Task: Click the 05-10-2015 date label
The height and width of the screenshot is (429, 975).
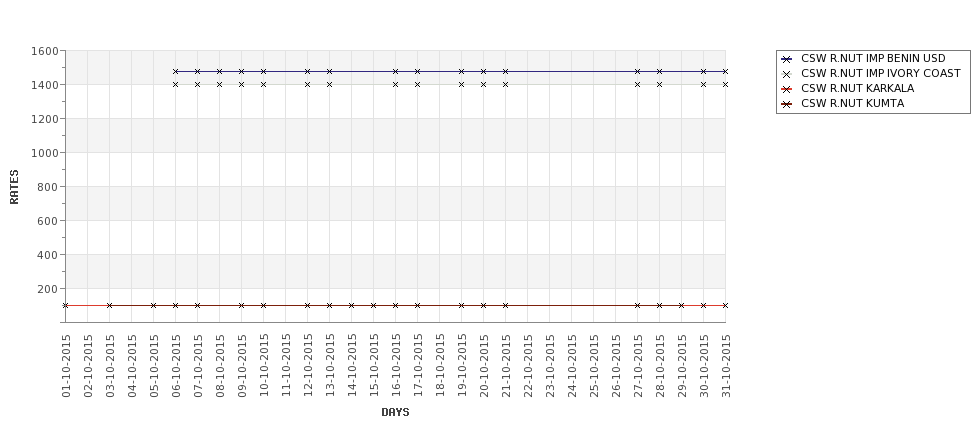Action: 154,366
